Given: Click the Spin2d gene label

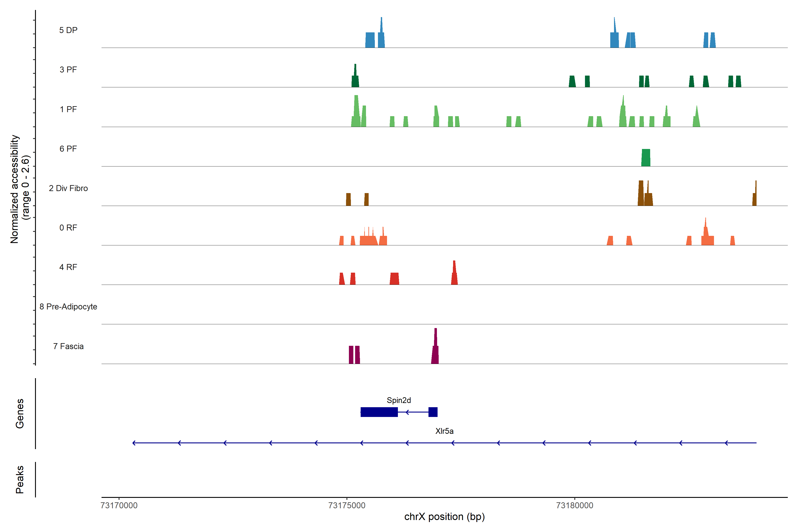Looking at the screenshot, I should [x=399, y=400].
